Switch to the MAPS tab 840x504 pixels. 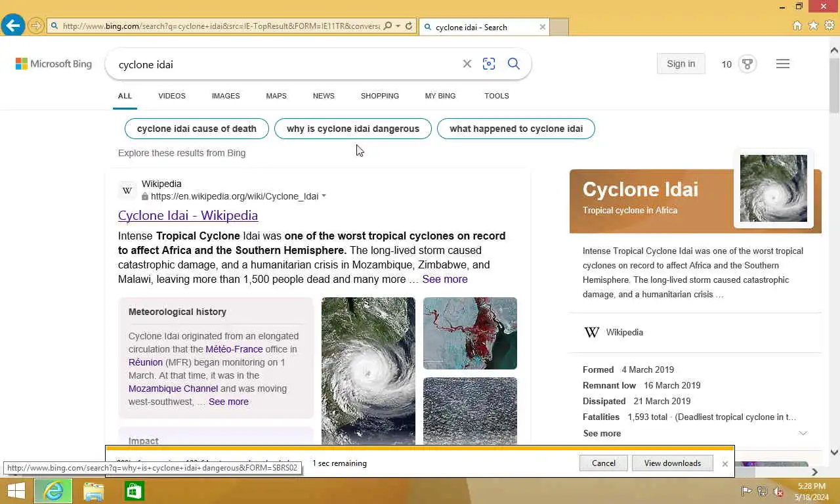(x=276, y=96)
